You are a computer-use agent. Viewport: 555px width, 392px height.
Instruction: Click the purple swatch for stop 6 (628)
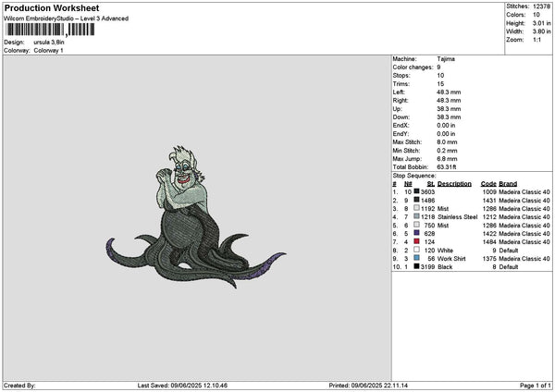click(x=416, y=233)
